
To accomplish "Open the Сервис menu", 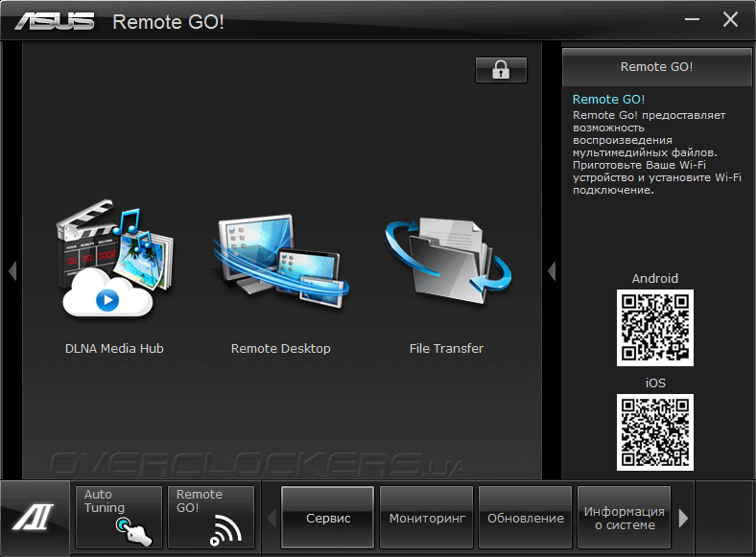I will [x=328, y=518].
